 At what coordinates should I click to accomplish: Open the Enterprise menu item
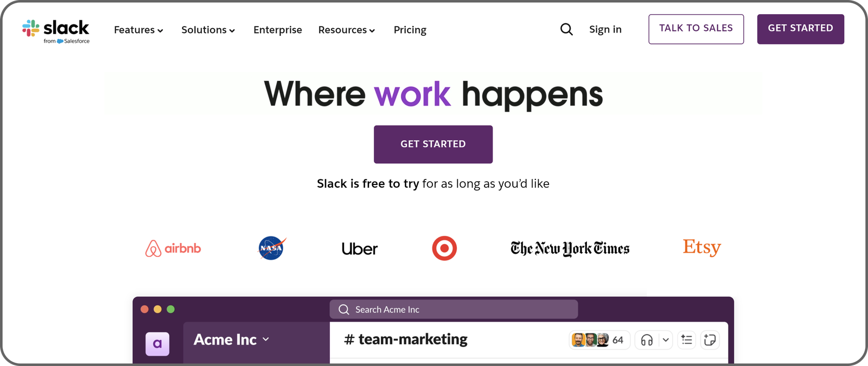click(277, 30)
